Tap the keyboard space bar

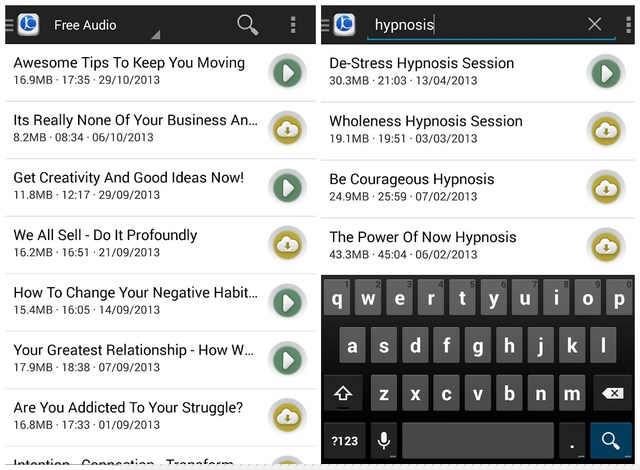478,441
